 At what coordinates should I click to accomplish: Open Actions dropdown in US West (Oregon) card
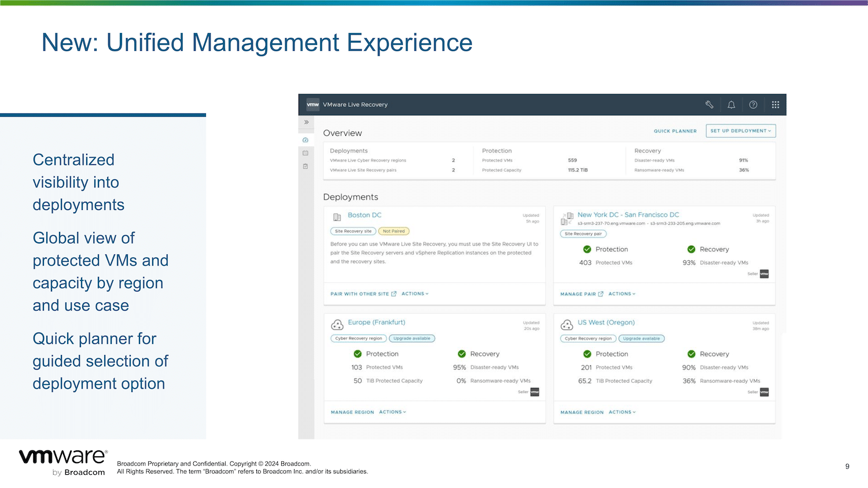click(622, 412)
